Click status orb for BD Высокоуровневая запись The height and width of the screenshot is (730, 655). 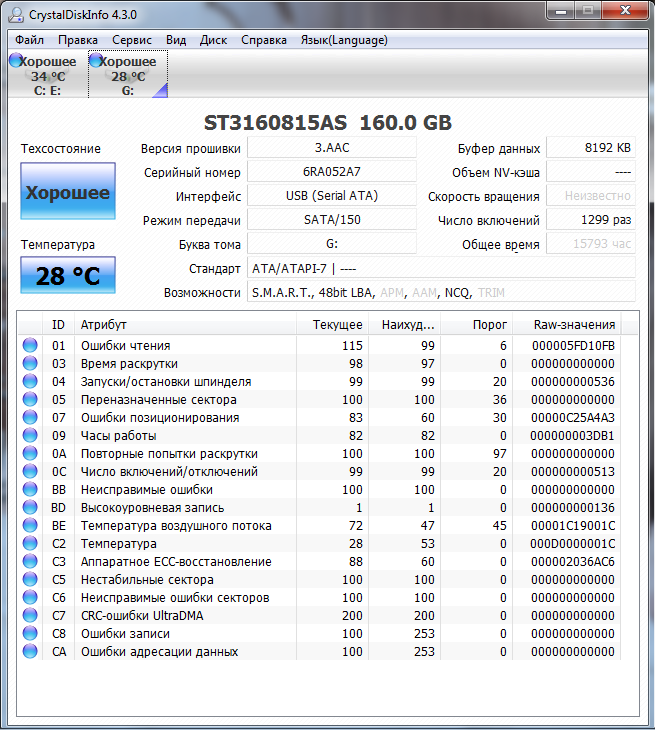click(x=30, y=507)
